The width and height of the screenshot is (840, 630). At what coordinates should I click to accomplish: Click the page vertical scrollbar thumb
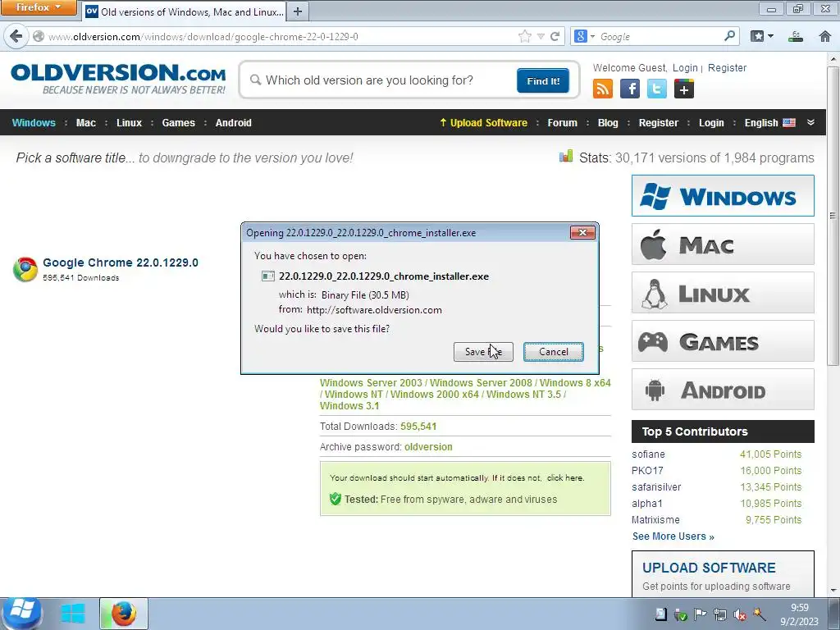833,216
